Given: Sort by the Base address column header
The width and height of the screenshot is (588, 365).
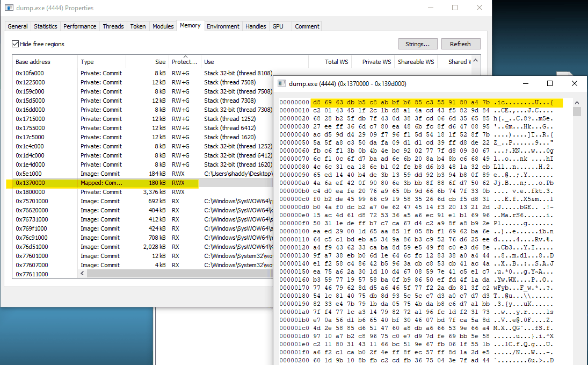Looking at the screenshot, I should tap(45, 62).
